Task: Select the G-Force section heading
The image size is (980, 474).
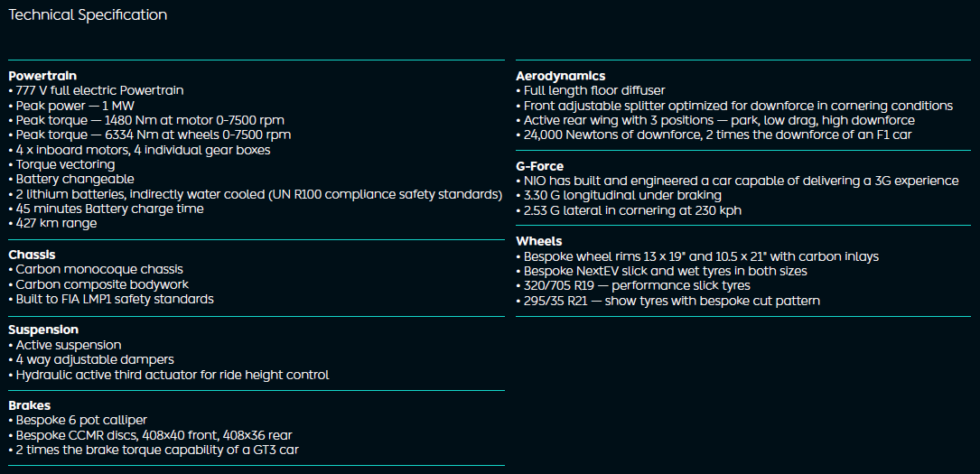Action: point(539,166)
